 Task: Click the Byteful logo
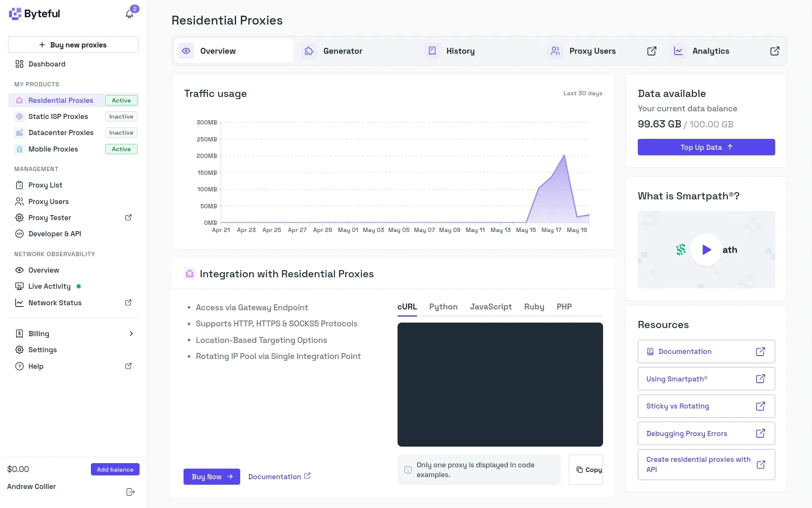click(34, 14)
